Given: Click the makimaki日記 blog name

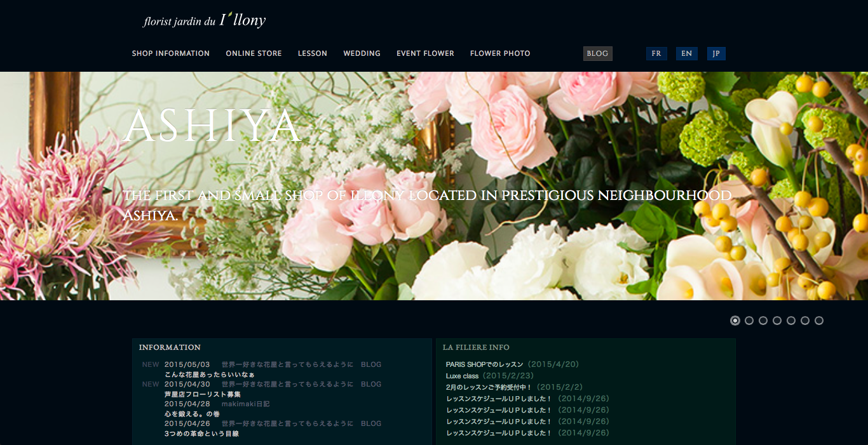Looking at the screenshot, I should point(245,404).
